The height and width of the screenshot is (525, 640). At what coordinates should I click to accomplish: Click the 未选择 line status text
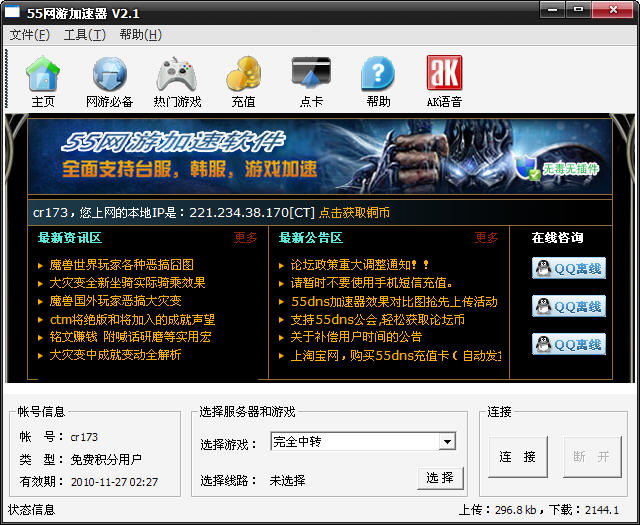point(287,481)
